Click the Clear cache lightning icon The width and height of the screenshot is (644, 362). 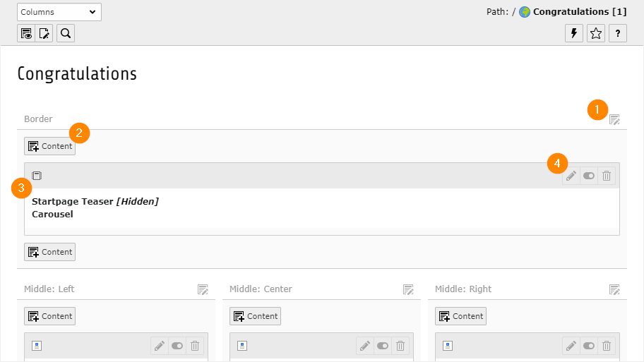(x=574, y=33)
